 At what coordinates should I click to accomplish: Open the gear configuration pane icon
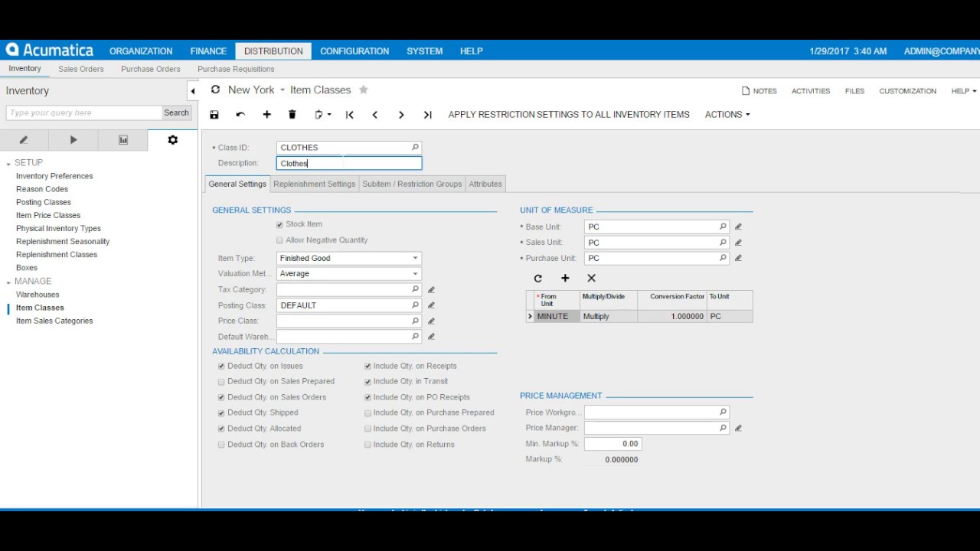click(172, 140)
